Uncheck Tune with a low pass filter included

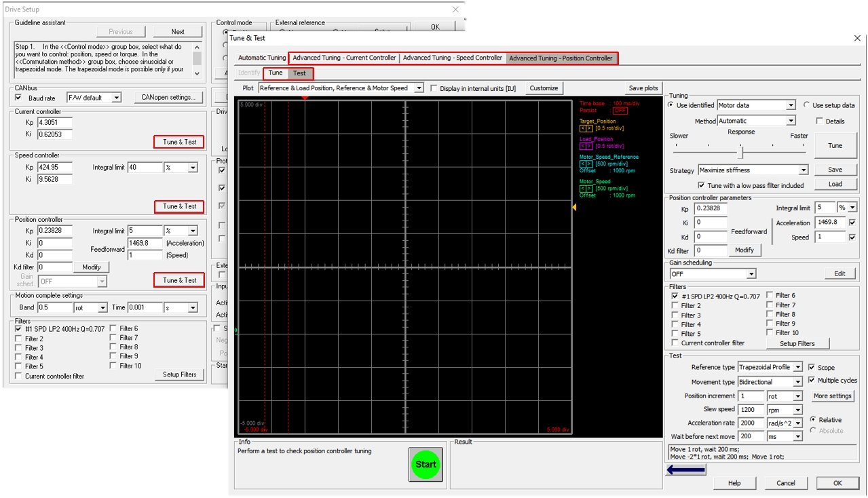click(x=702, y=185)
